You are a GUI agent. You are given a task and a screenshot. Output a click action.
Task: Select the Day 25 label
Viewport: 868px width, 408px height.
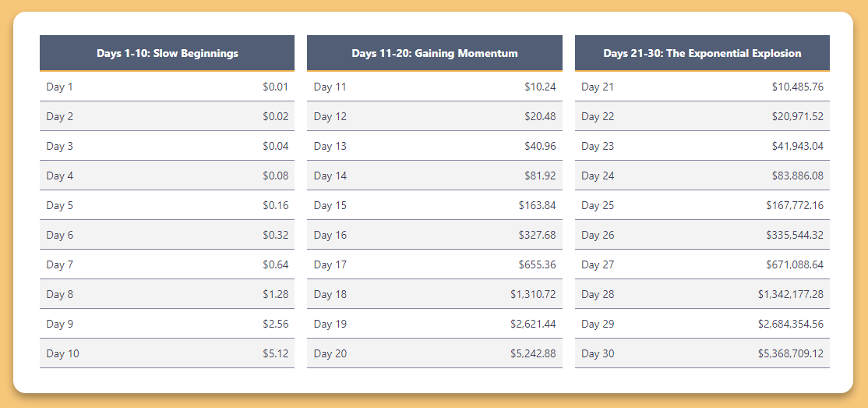click(x=598, y=205)
